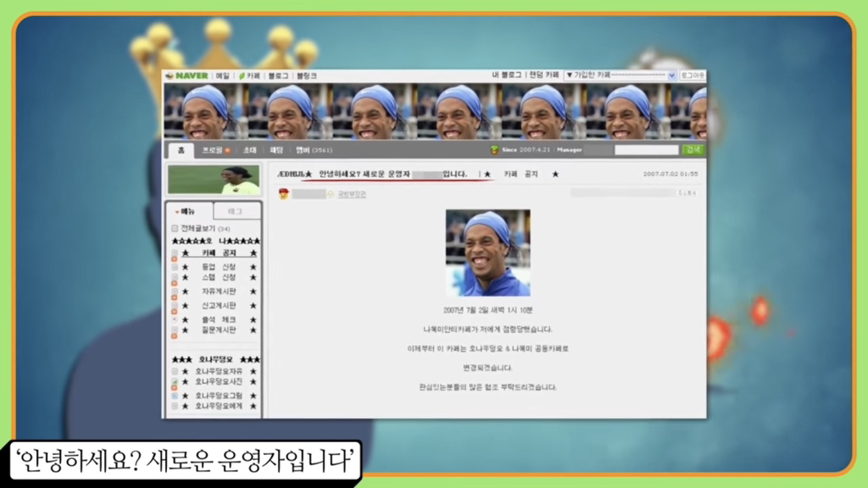Click the 전체글보기 list icon
Viewport: 868px width, 488px height.
click(175, 229)
